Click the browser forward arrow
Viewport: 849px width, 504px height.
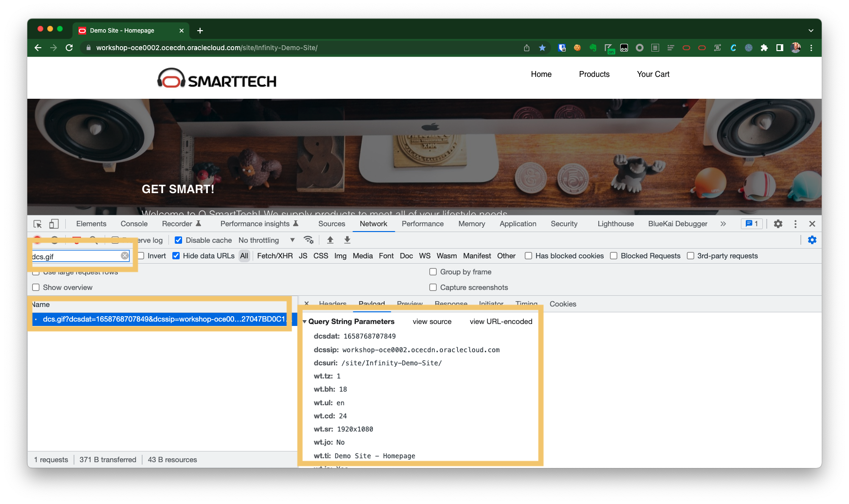click(54, 48)
